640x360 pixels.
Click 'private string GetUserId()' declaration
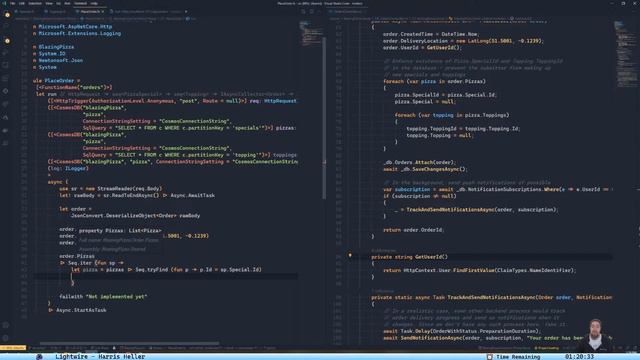pyautogui.click(x=409, y=257)
